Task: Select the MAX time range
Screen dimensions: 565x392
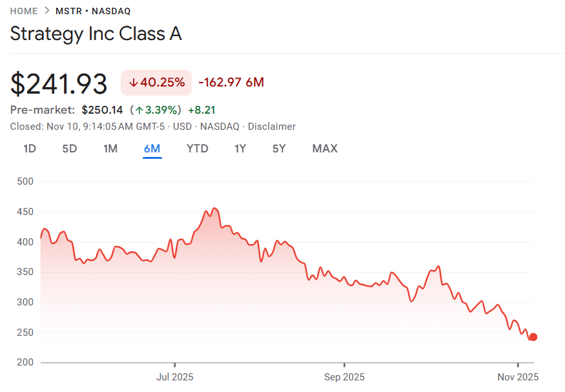Action: tap(324, 149)
